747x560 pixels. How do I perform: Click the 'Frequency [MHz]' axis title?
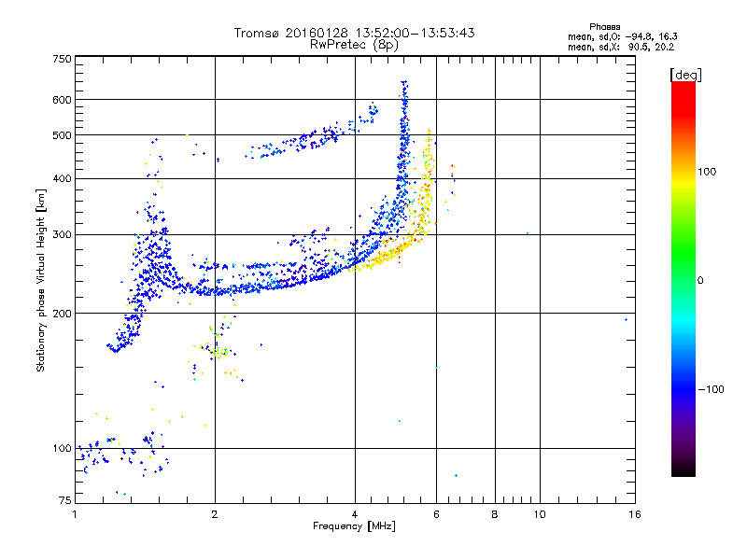point(355,526)
